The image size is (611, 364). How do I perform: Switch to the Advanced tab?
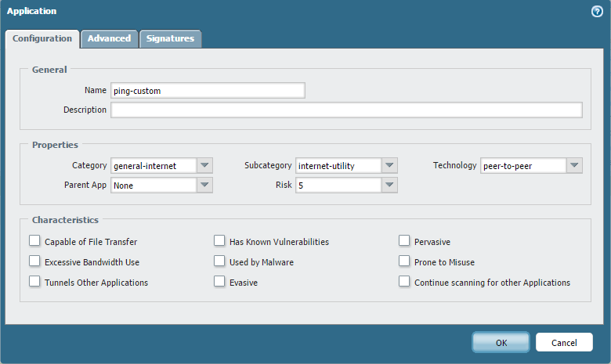click(x=109, y=38)
